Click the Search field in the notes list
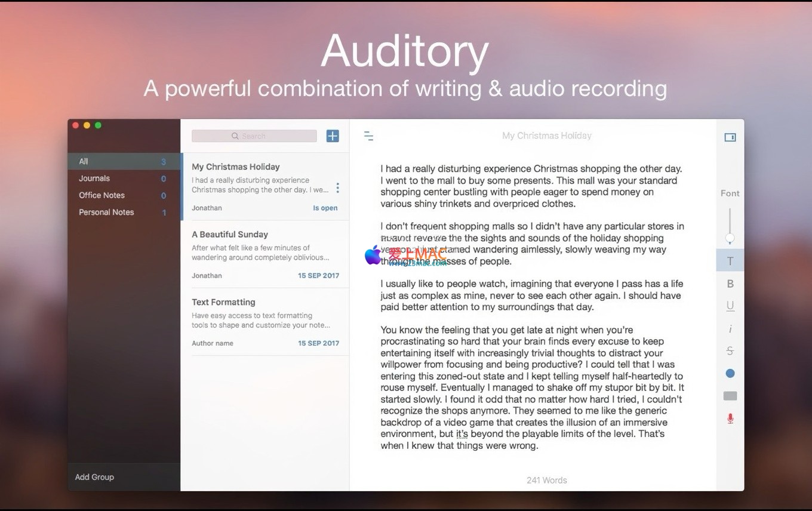This screenshot has width=812, height=511. (254, 136)
